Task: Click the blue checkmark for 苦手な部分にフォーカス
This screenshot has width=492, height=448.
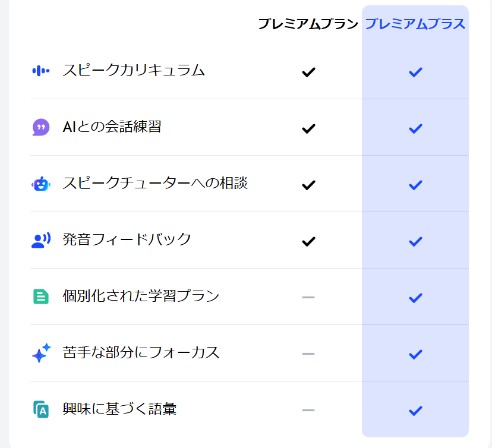Action: [x=415, y=355]
